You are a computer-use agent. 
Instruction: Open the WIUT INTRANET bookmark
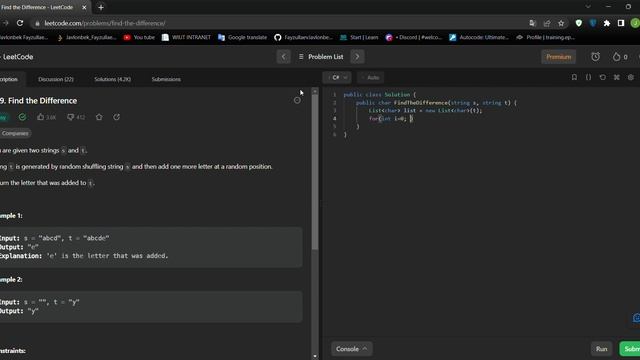[186, 37]
